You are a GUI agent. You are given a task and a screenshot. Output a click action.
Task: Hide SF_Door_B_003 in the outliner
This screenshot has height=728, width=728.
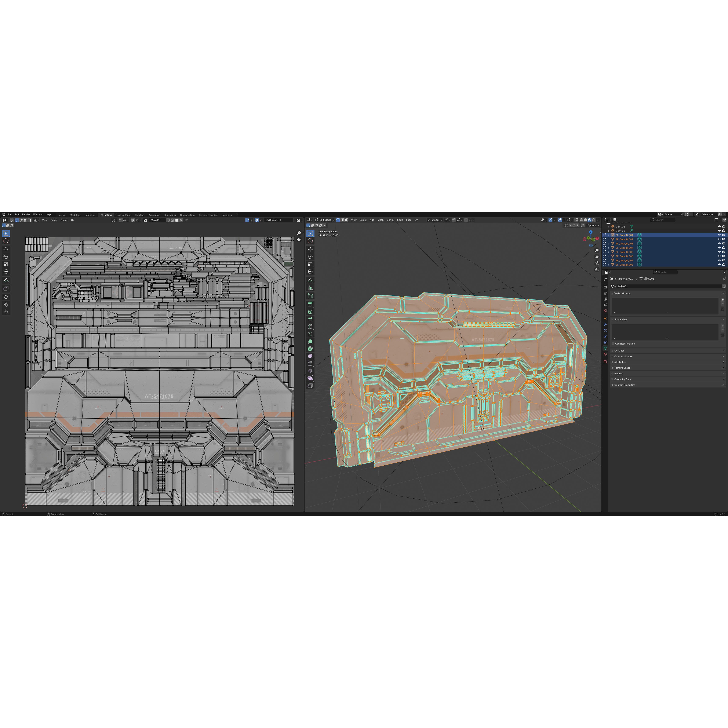click(x=719, y=243)
